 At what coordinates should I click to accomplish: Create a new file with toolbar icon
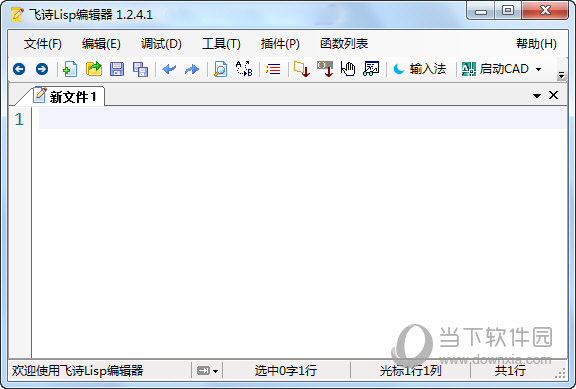coord(70,69)
